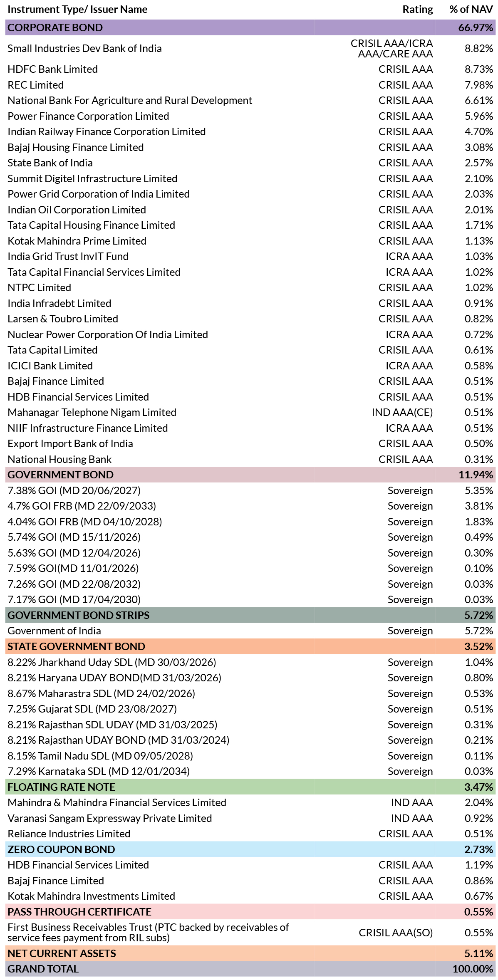Click the GRAND TOTAL row label
The image size is (498, 980).
point(43,969)
